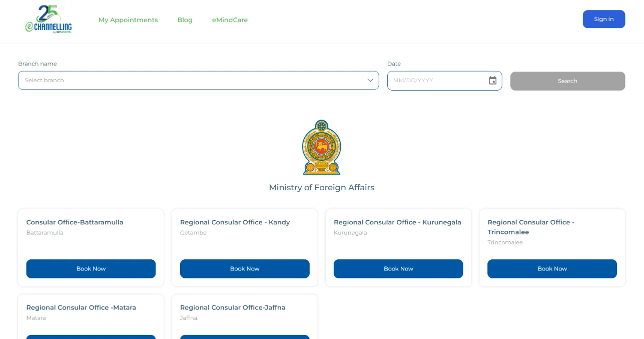Book Now for Regional Consular Office Kurunegala
The image size is (644, 339).
point(398,269)
